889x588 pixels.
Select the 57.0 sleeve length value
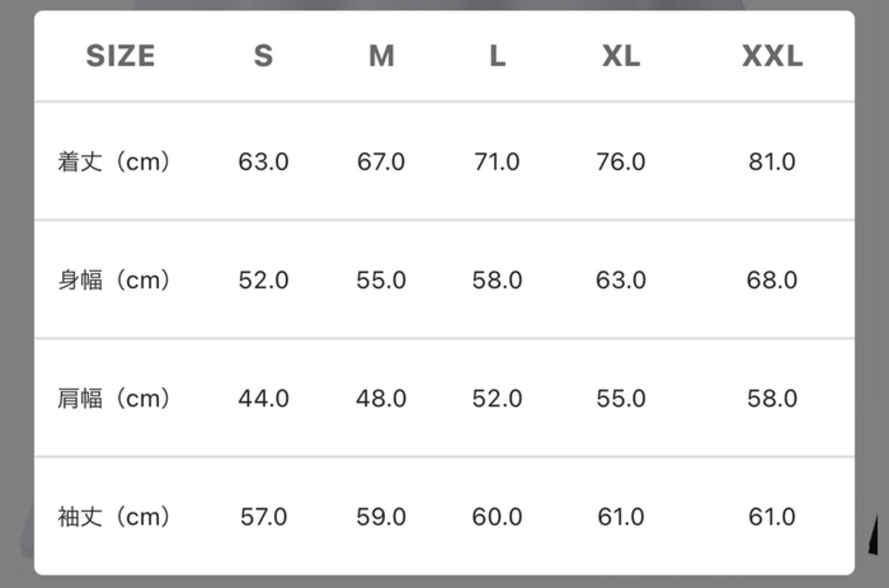pos(263,517)
